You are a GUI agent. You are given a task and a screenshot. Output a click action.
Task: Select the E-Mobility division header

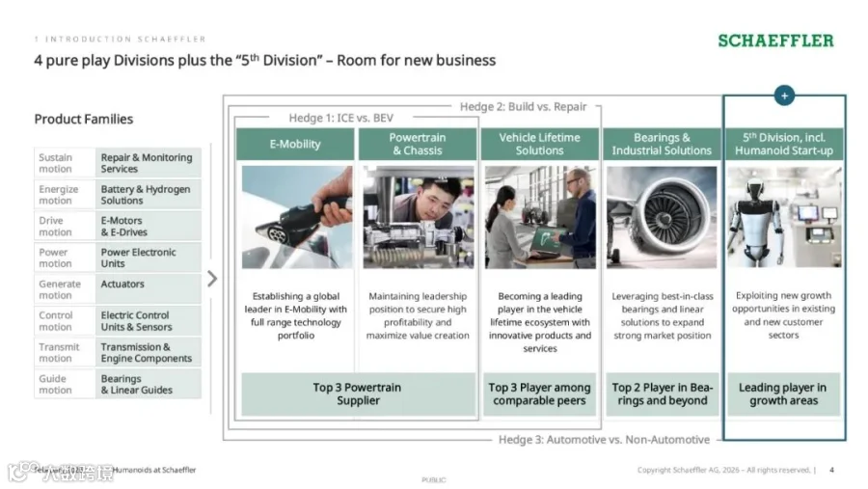coord(295,144)
